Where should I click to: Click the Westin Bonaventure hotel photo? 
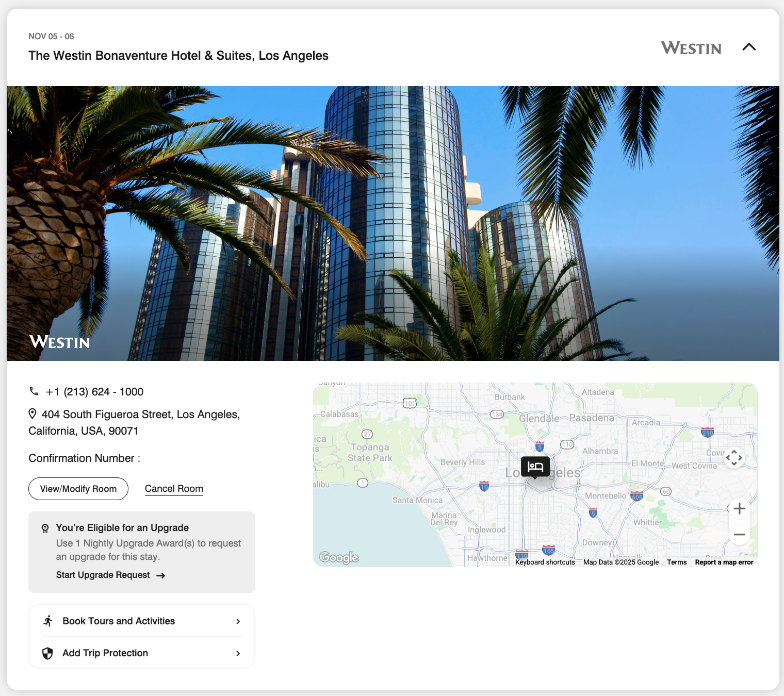tap(392, 223)
